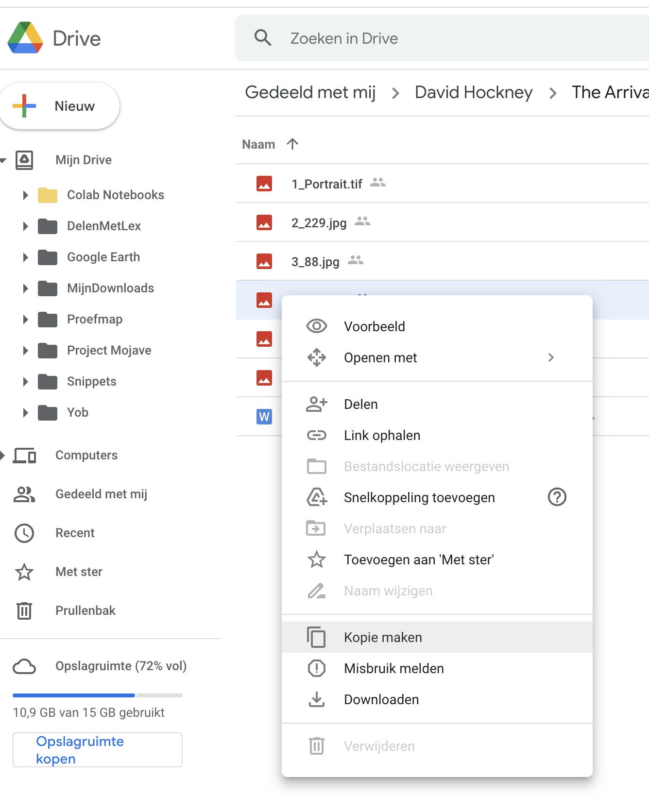Choose Kopie maken from the menu
This screenshot has height=812, width=649.
point(437,637)
